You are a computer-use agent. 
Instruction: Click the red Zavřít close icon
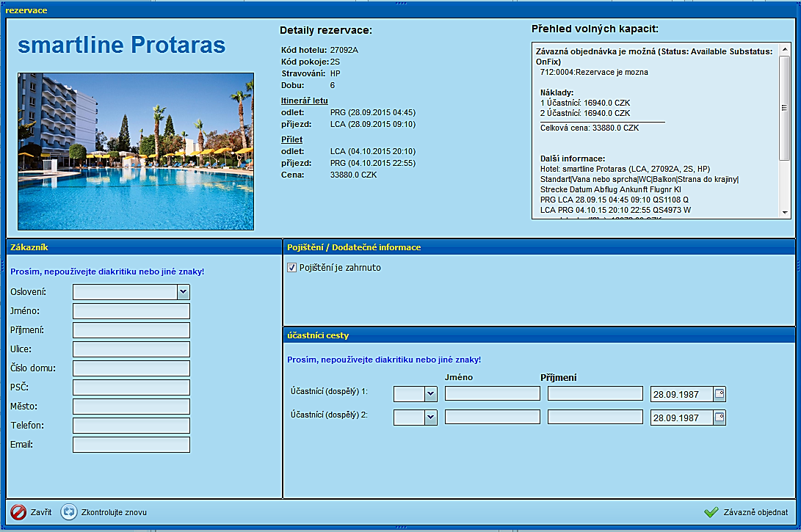coord(18,512)
